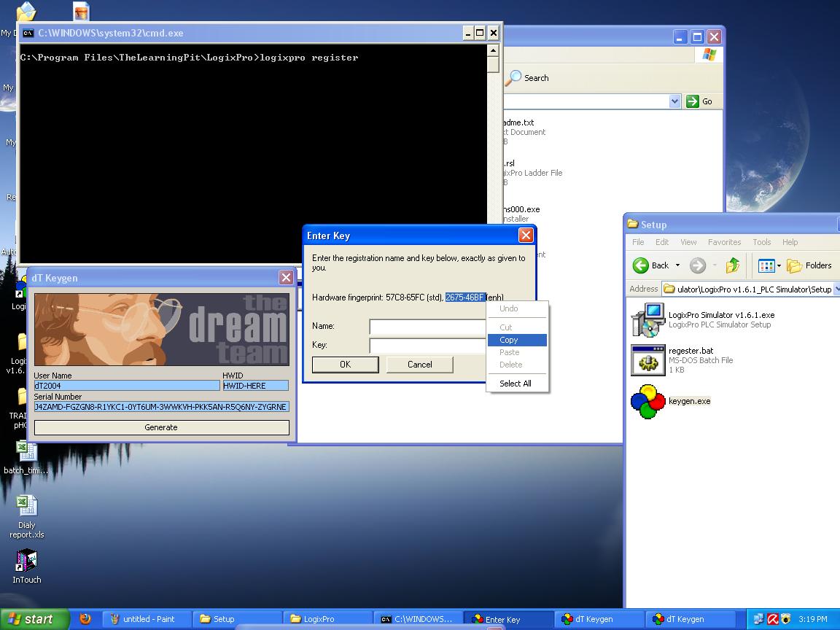Click Search in the LogixPro explorer window
This screenshot has height=630, width=840.
pyautogui.click(x=528, y=78)
